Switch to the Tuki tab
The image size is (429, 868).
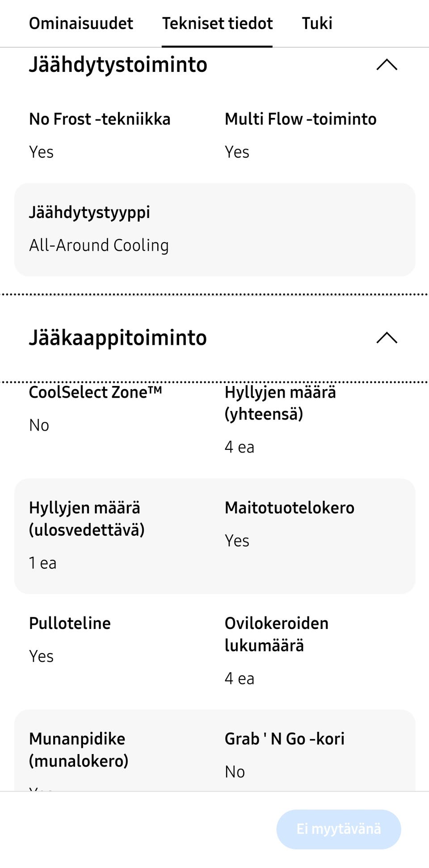tap(317, 23)
